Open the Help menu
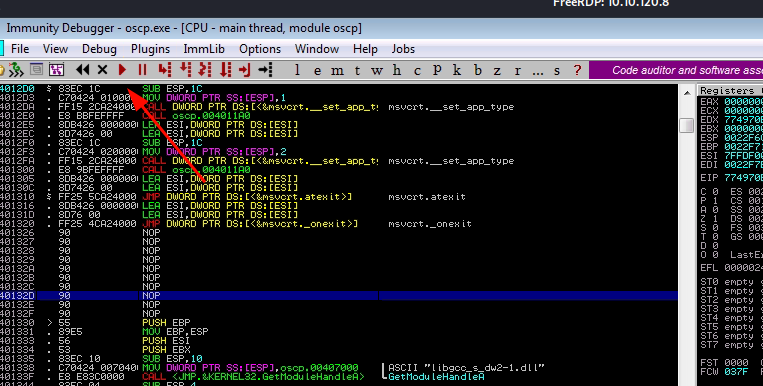763x386 pixels. [365, 49]
